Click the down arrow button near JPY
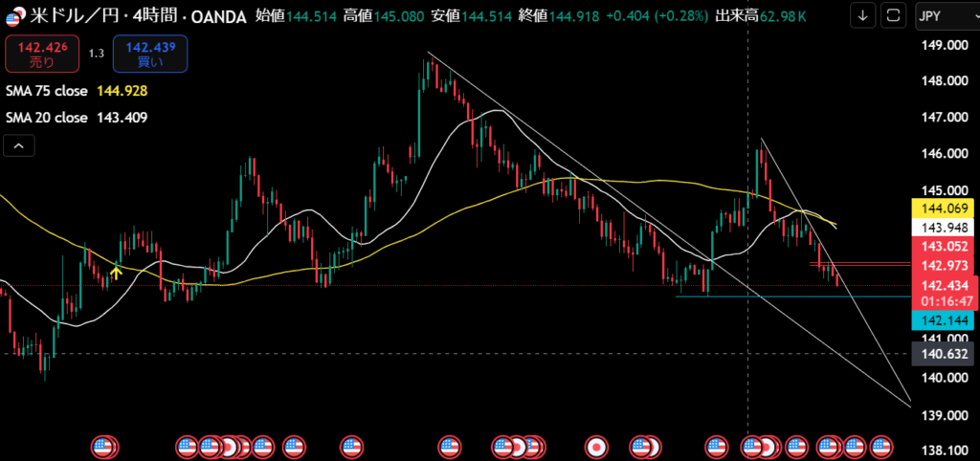The image size is (980, 461). click(x=863, y=16)
